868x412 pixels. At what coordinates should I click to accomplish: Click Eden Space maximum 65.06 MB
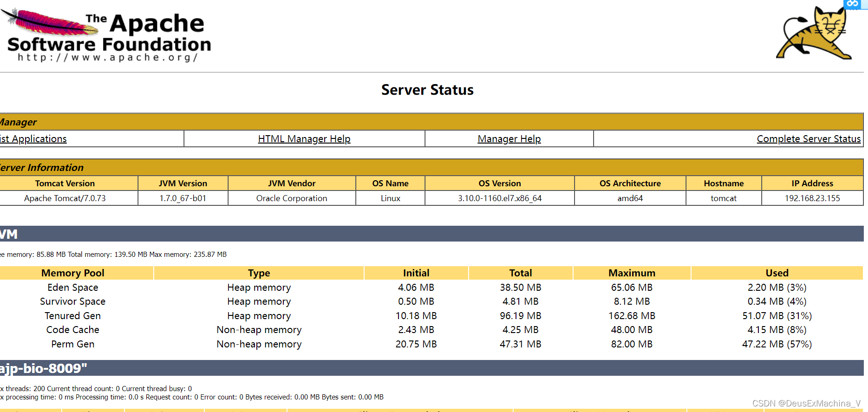click(x=632, y=288)
